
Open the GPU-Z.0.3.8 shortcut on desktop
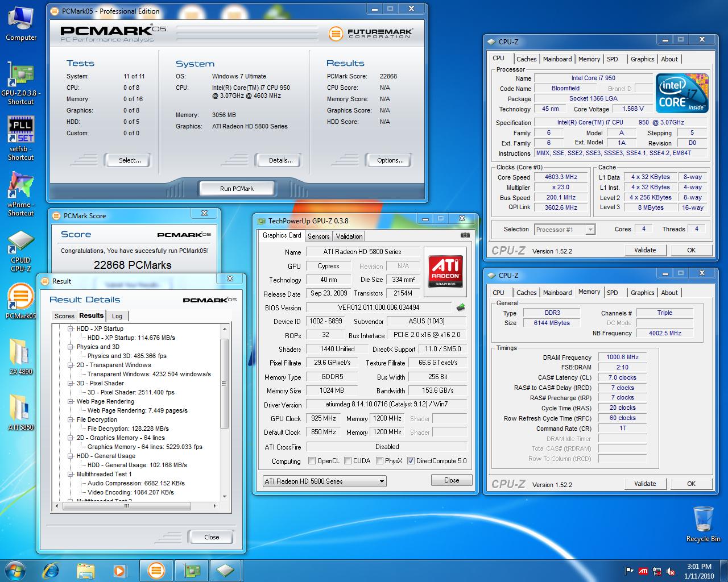(20, 84)
